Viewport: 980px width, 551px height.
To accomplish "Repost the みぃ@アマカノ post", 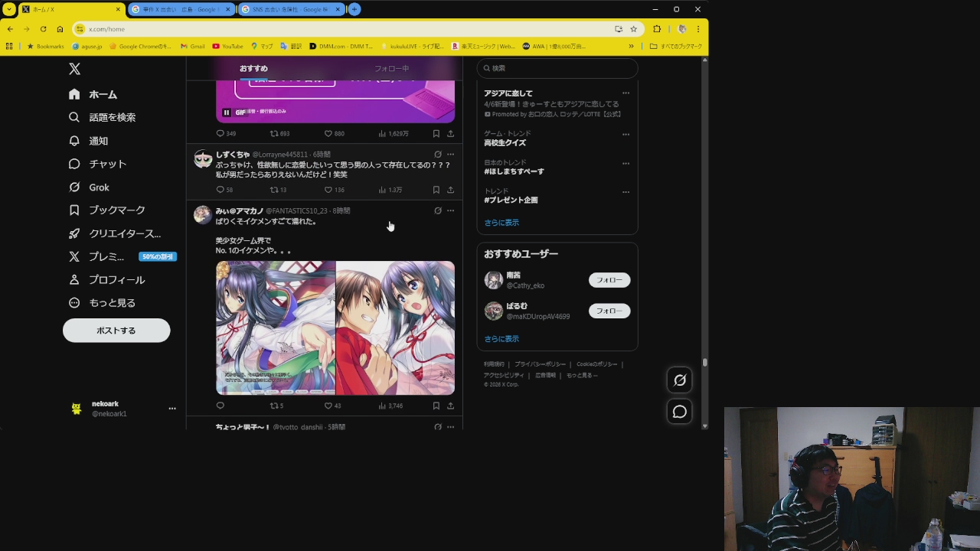I will (x=274, y=406).
